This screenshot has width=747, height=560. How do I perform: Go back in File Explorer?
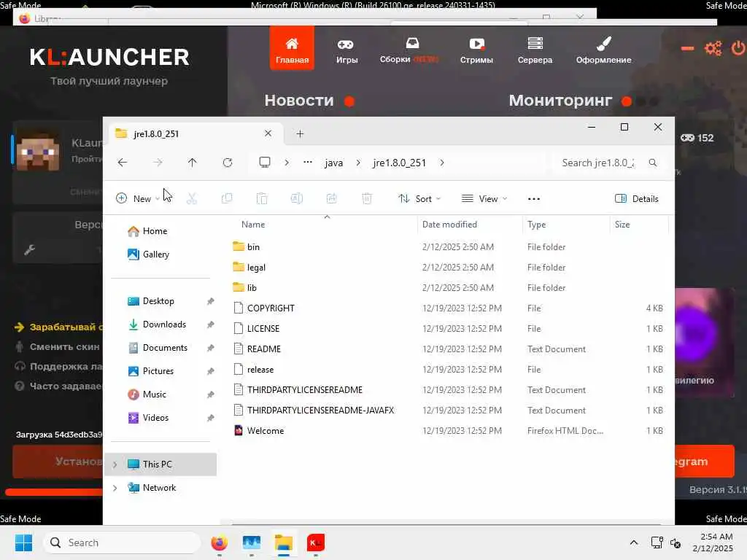[x=123, y=163]
